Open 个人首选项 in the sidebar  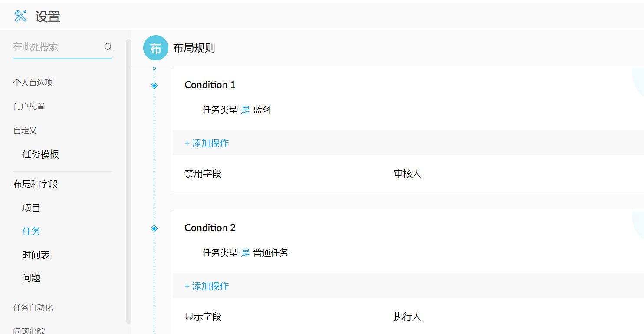[33, 83]
